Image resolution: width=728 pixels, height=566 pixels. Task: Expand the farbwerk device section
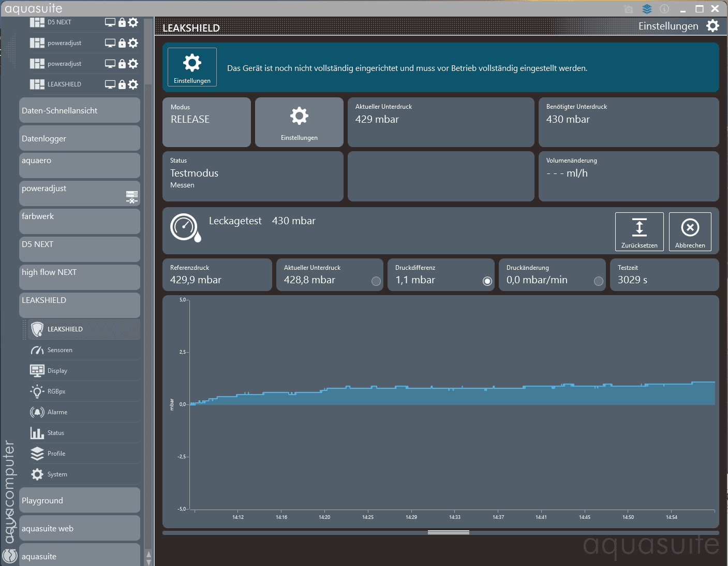[x=80, y=221]
